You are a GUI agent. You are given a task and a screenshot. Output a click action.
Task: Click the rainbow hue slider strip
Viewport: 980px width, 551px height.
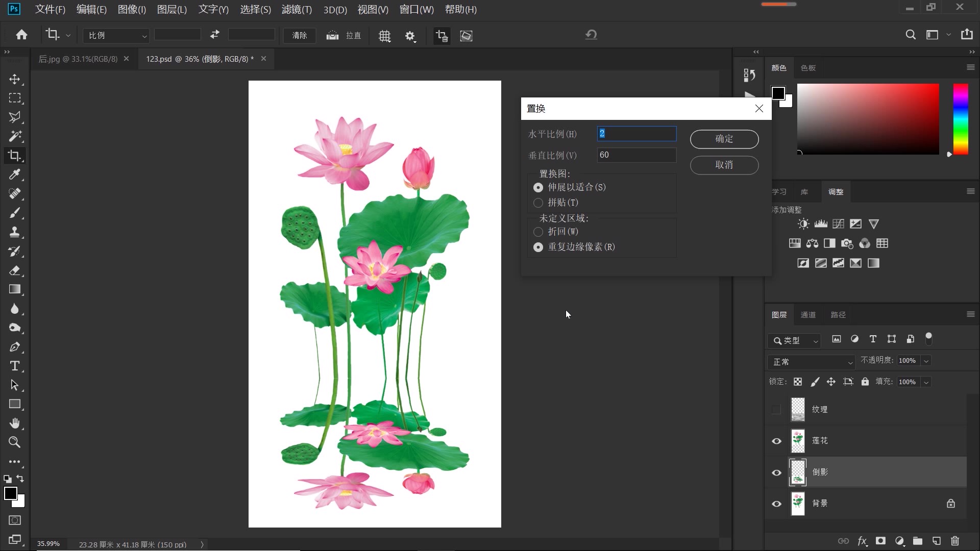[961, 119]
